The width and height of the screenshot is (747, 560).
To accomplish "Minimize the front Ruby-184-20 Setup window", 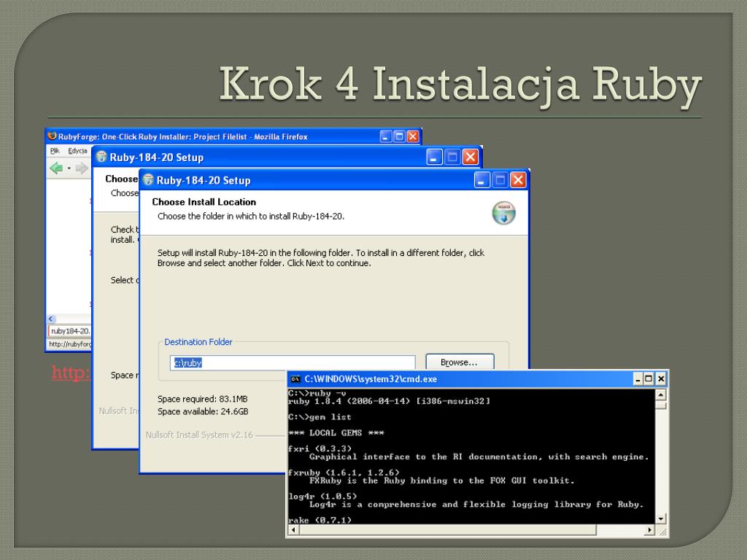I will tap(481, 180).
